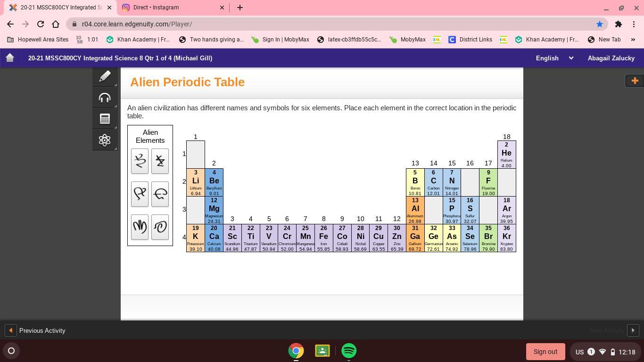Go to the course home icon

[x=10, y=58]
